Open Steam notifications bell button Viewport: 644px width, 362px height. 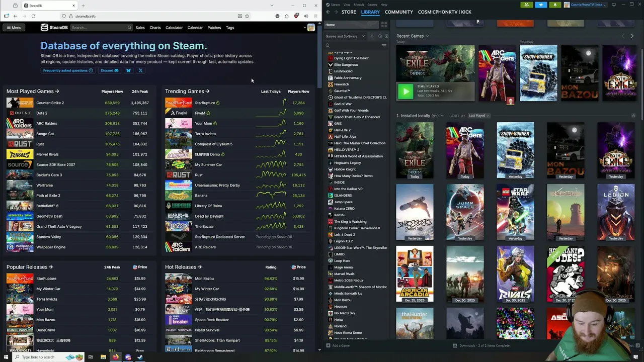(x=555, y=5)
